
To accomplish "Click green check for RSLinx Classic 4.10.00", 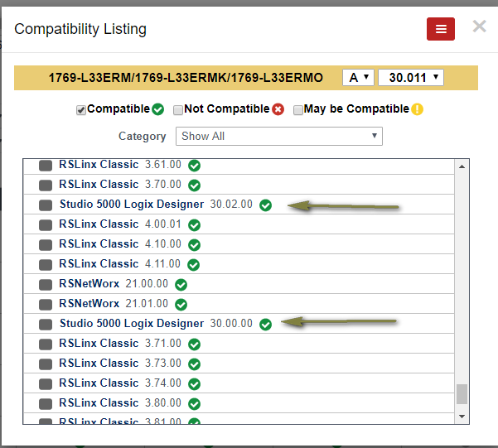I will click(194, 245).
